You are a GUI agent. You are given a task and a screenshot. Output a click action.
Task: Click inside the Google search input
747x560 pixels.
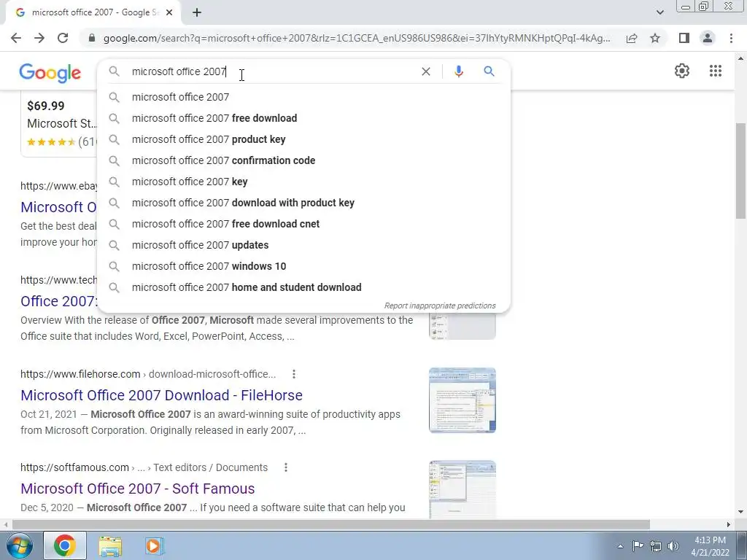pyautogui.click(x=271, y=71)
